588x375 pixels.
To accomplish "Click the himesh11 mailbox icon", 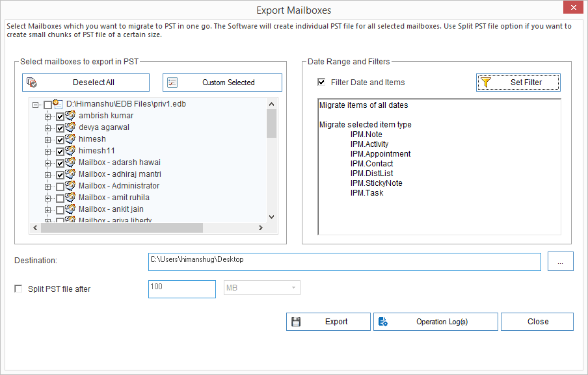I will [x=70, y=151].
